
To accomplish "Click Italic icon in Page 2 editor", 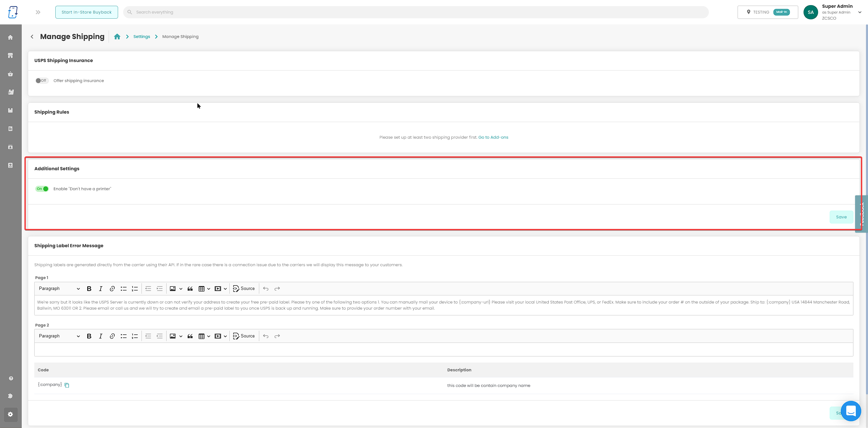I will click(100, 336).
